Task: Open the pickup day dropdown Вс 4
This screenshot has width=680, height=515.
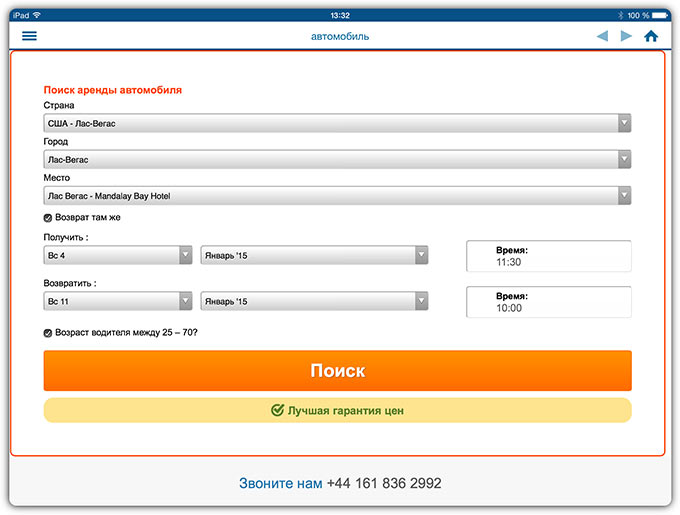Action: [118, 255]
